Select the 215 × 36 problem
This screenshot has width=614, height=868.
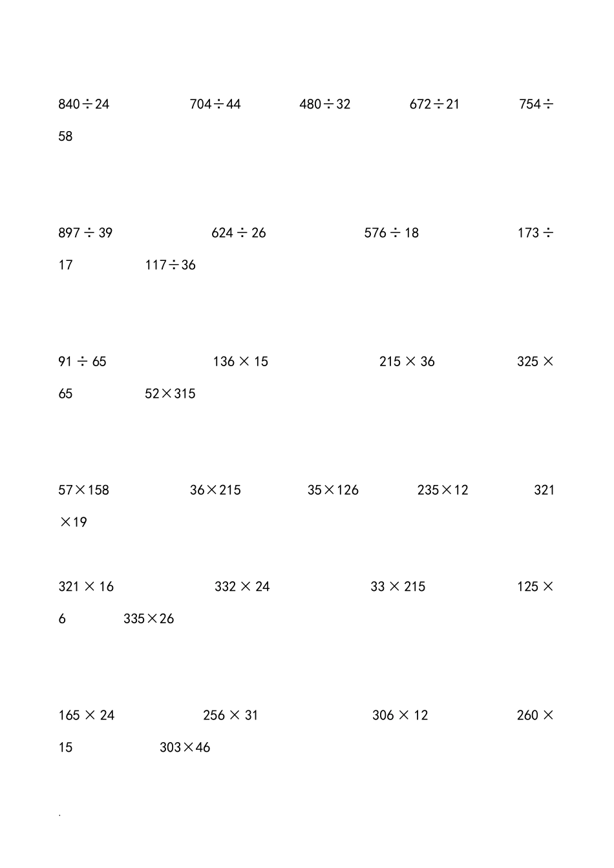pyautogui.click(x=407, y=362)
